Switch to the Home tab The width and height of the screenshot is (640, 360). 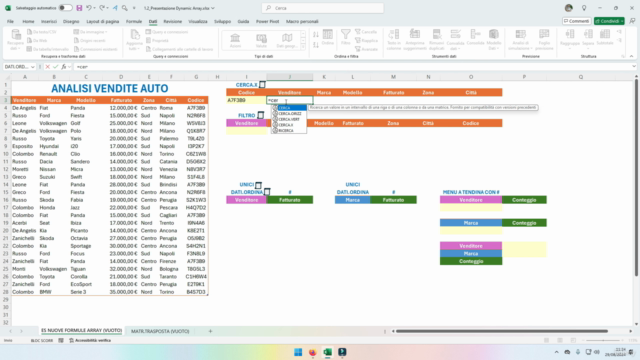28,21
